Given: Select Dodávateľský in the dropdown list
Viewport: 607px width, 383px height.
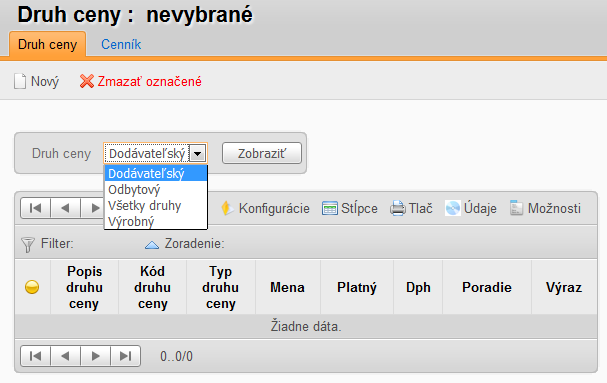Looking at the screenshot, I should tap(156, 173).
